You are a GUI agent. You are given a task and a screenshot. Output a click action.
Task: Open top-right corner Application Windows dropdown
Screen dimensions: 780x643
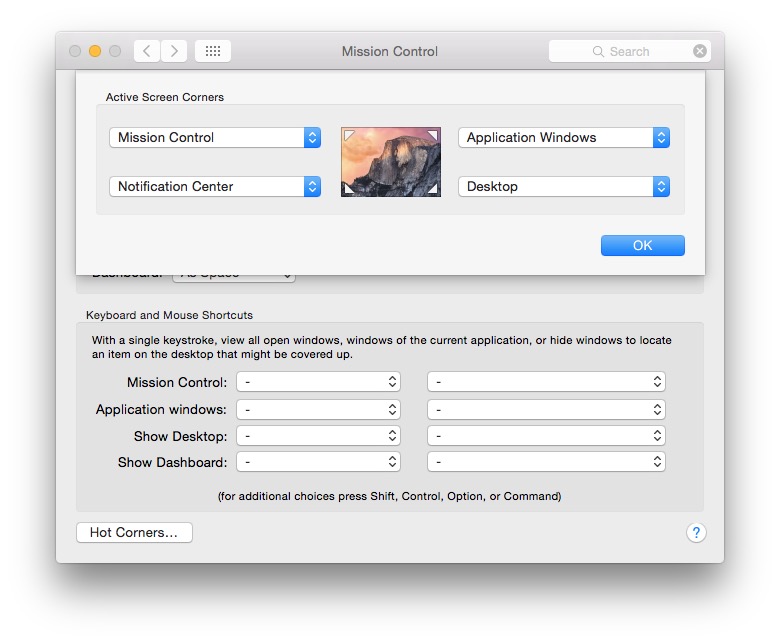tap(564, 138)
